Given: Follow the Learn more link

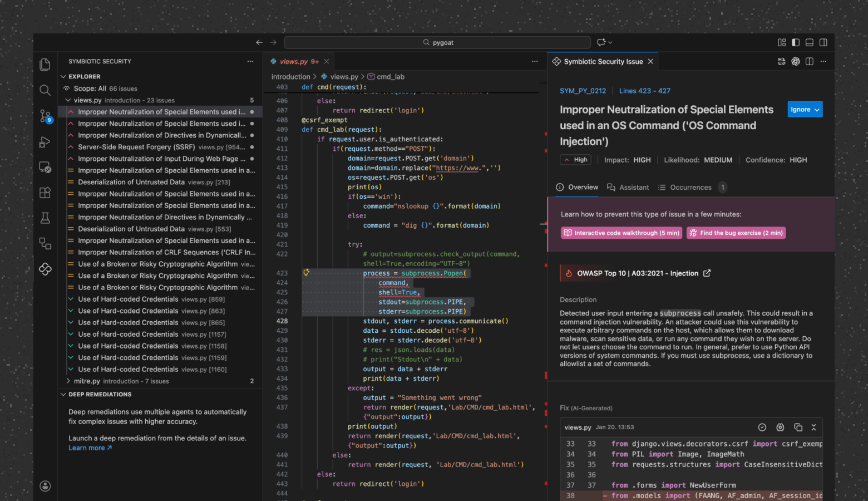Looking at the screenshot, I should pos(90,448).
